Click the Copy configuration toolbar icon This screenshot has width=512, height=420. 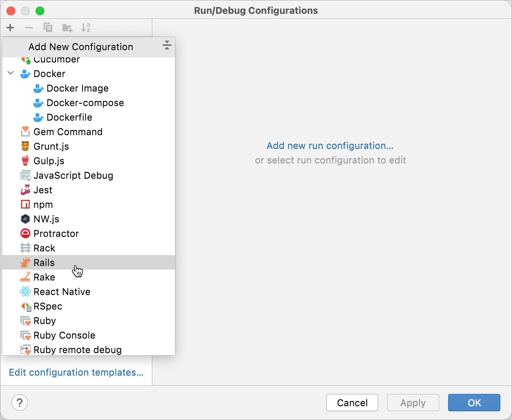coord(48,28)
